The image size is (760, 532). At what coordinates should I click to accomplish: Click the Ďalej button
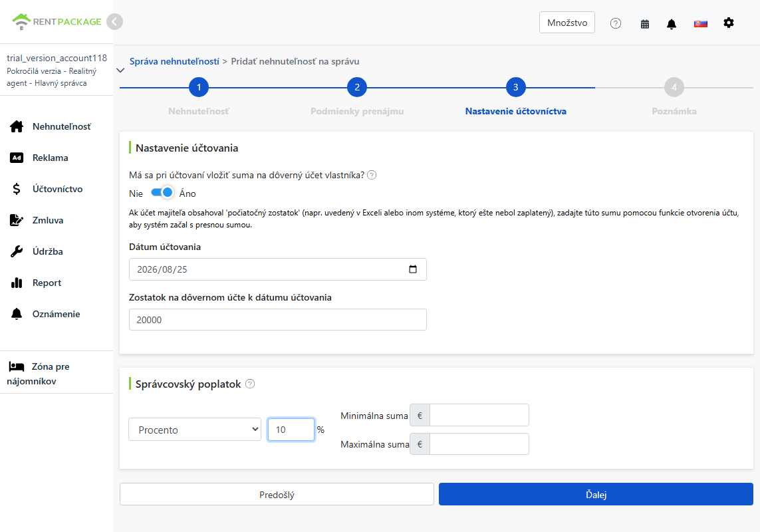click(596, 495)
